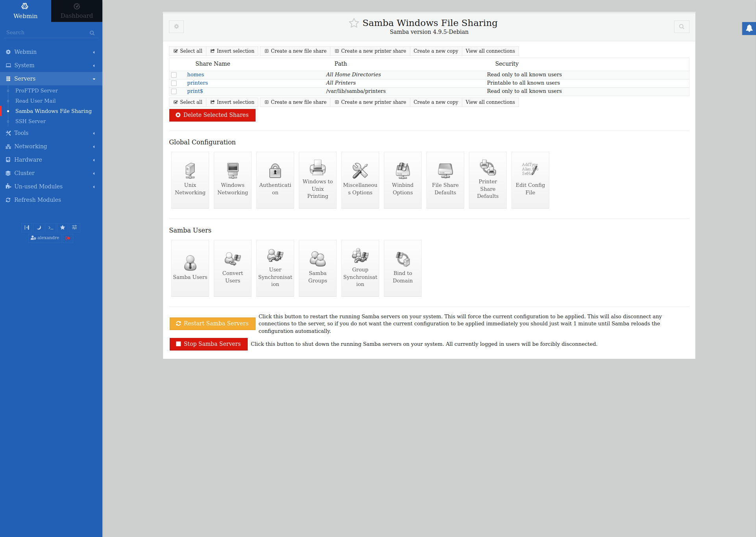756x537 pixels.
Task: Open SSH Server in sidebar
Action: (30, 121)
